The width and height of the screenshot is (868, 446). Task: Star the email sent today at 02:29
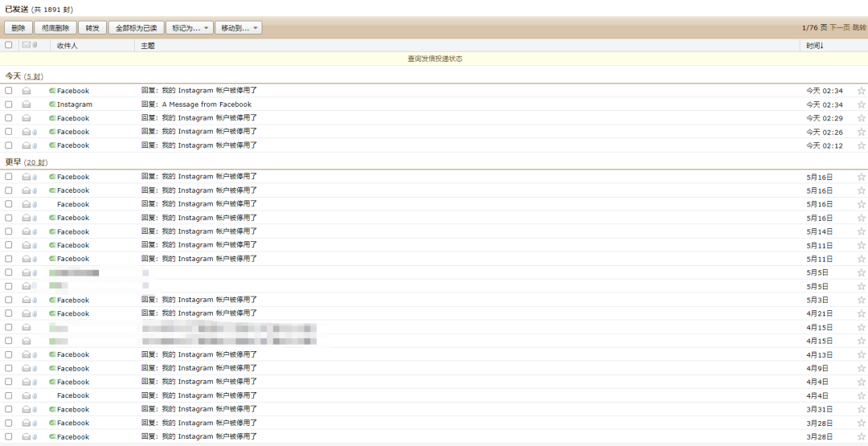tap(862, 118)
